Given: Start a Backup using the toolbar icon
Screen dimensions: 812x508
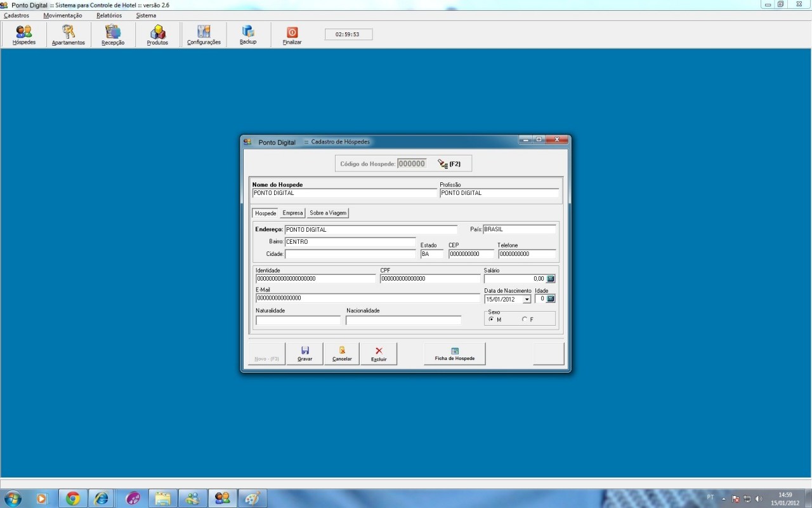Looking at the screenshot, I should (x=247, y=34).
